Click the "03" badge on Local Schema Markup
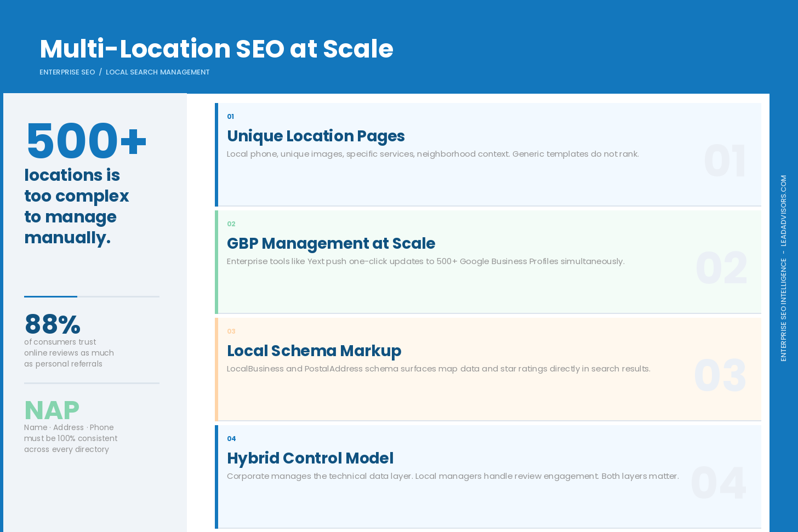Image resolution: width=798 pixels, height=532 pixels. 231,331
